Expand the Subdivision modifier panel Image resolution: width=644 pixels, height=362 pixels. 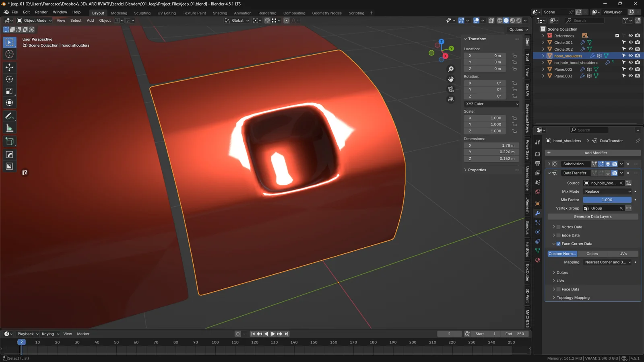tap(549, 164)
